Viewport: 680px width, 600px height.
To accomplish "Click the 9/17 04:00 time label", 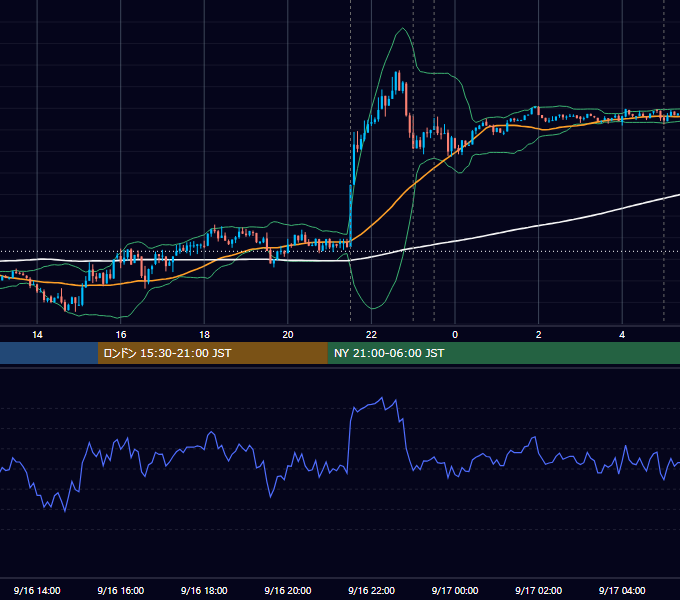I will click(x=622, y=590).
